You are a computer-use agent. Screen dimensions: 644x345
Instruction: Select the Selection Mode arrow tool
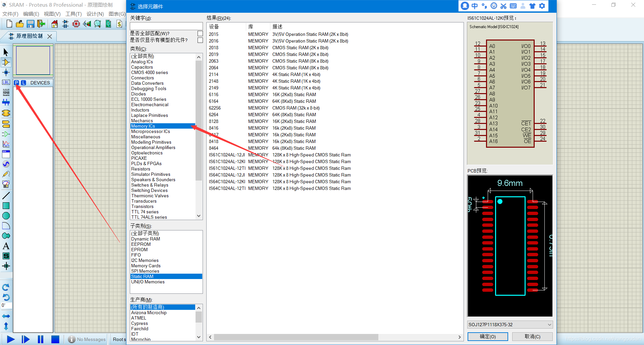coord(6,52)
